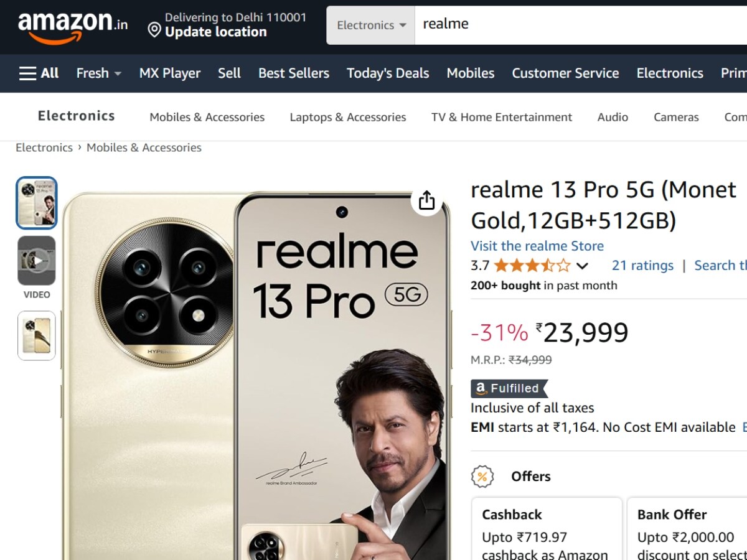This screenshot has width=747, height=560.
Task: Click the Offers percent badge icon
Action: click(x=482, y=477)
